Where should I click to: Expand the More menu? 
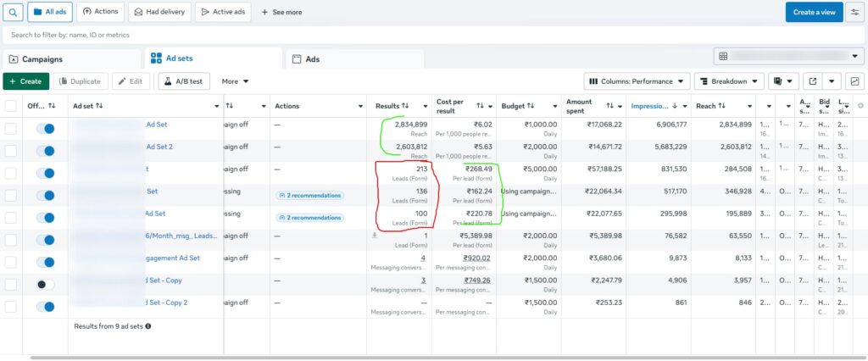pos(235,81)
